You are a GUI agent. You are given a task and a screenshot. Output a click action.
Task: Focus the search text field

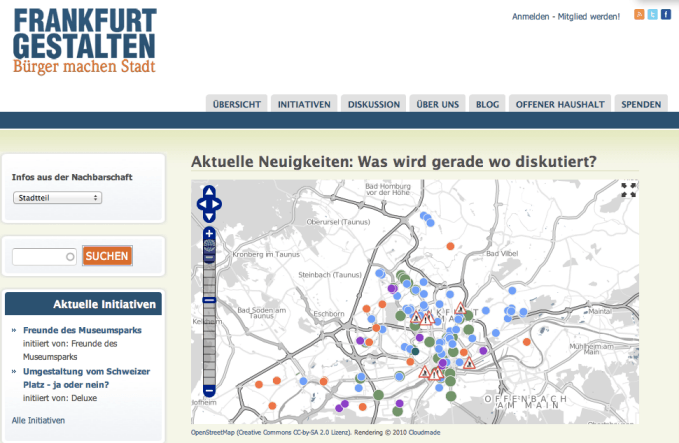click(x=44, y=257)
